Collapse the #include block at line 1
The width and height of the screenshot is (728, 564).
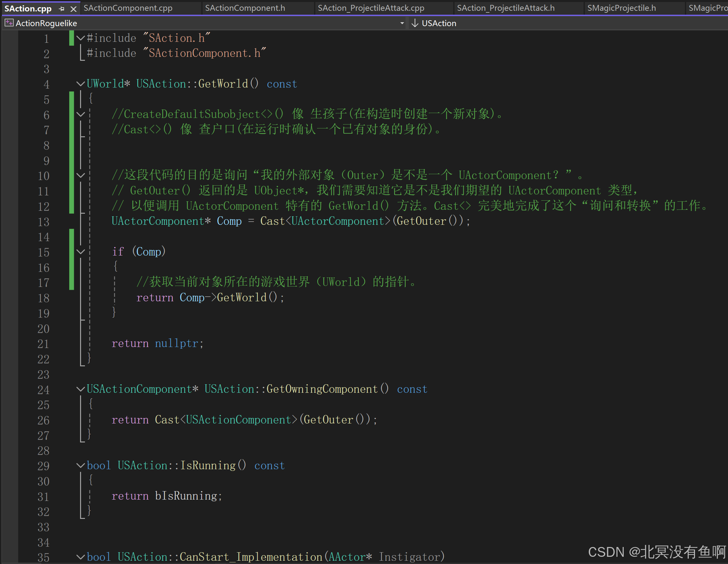[x=80, y=38]
